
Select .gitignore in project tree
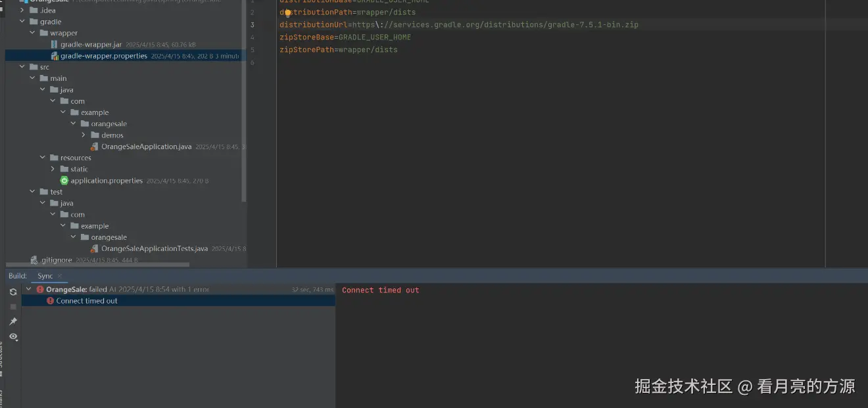[57, 260]
